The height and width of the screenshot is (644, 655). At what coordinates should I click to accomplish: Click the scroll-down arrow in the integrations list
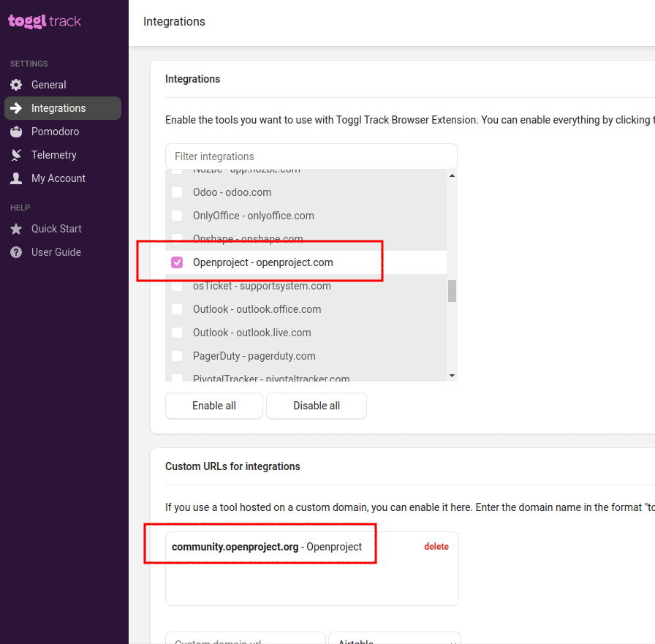point(452,374)
